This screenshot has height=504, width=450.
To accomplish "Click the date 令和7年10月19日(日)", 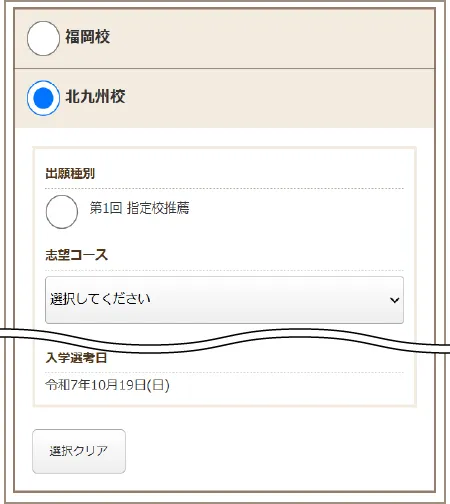I will (107, 385).
